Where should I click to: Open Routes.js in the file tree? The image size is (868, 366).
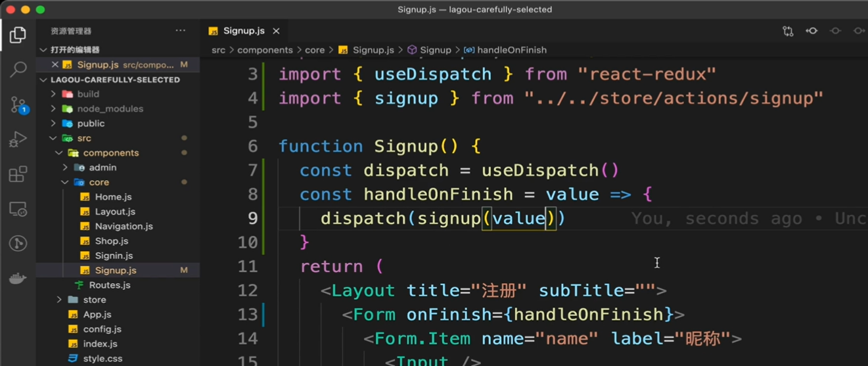110,285
